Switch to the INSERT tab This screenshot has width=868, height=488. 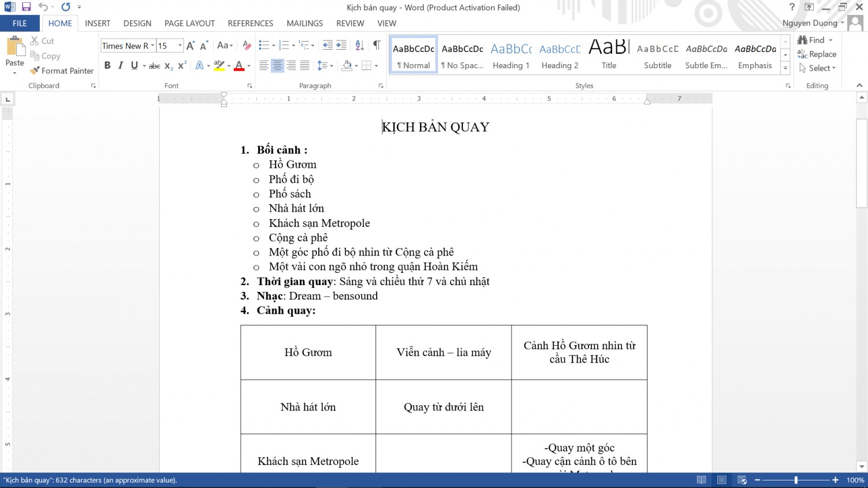97,23
